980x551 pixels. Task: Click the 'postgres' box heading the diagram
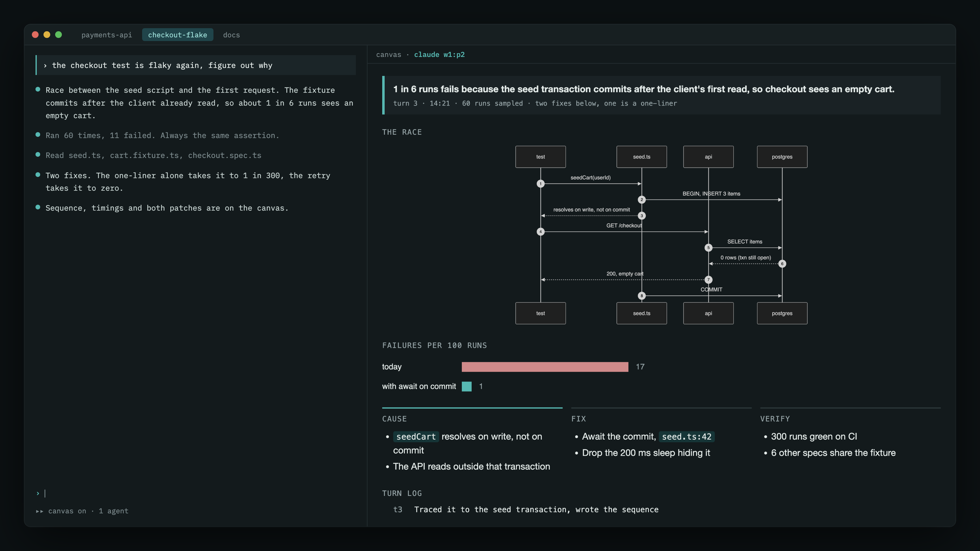click(x=782, y=157)
